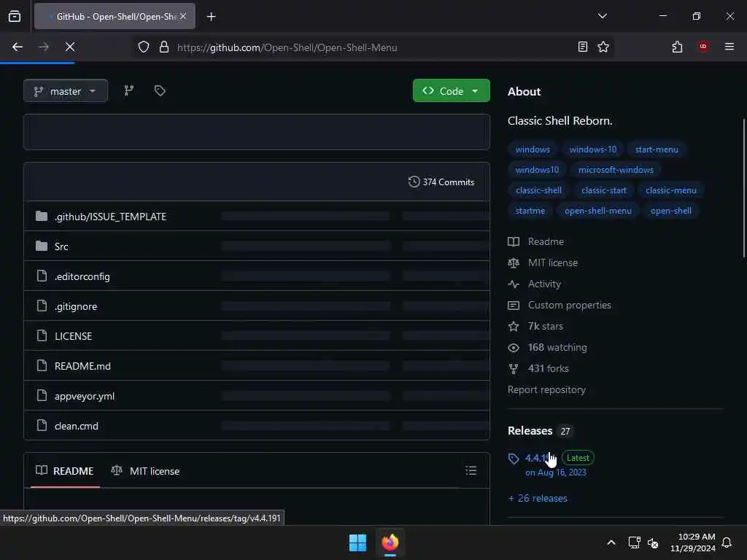
Task: Open the notifications bell icon
Action: (727, 542)
